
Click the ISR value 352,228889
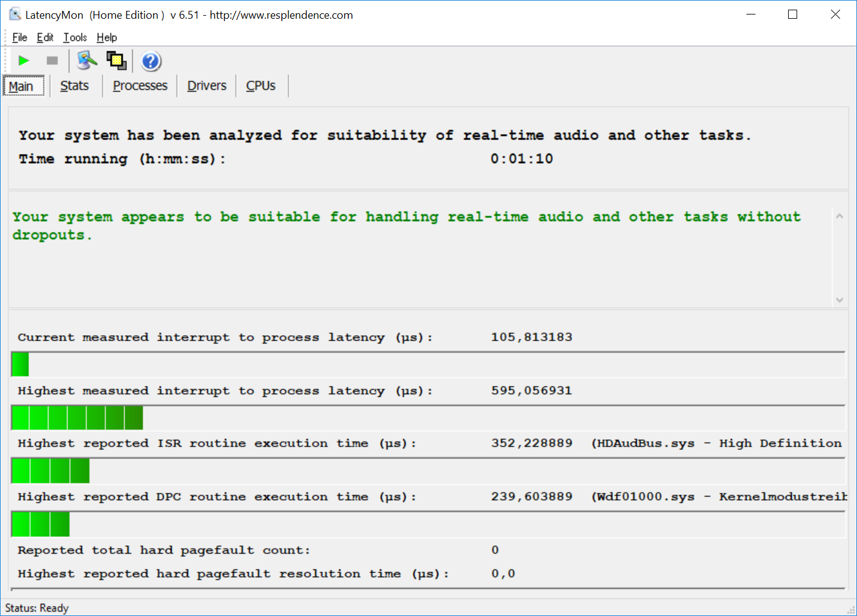(532, 443)
